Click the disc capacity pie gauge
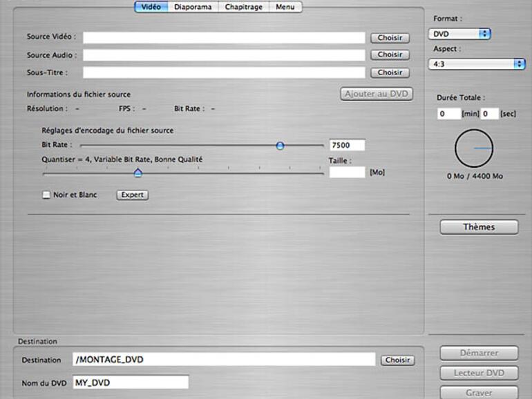Image resolution: width=532 pixels, height=399 pixels. click(x=474, y=148)
